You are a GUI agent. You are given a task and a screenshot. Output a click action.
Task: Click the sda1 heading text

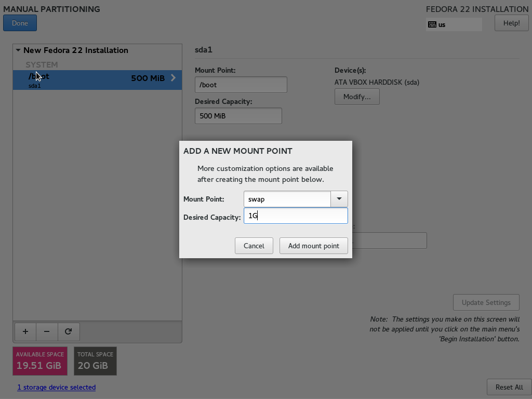pyautogui.click(x=204, y=50)
